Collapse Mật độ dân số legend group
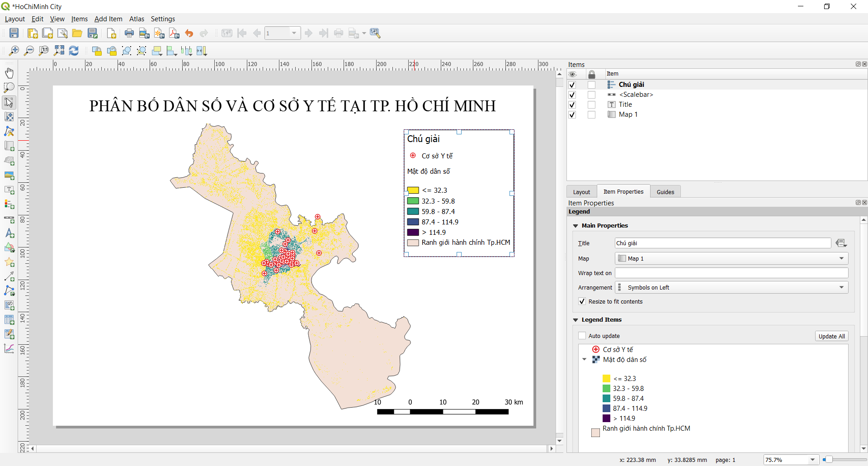 (585, 360)
